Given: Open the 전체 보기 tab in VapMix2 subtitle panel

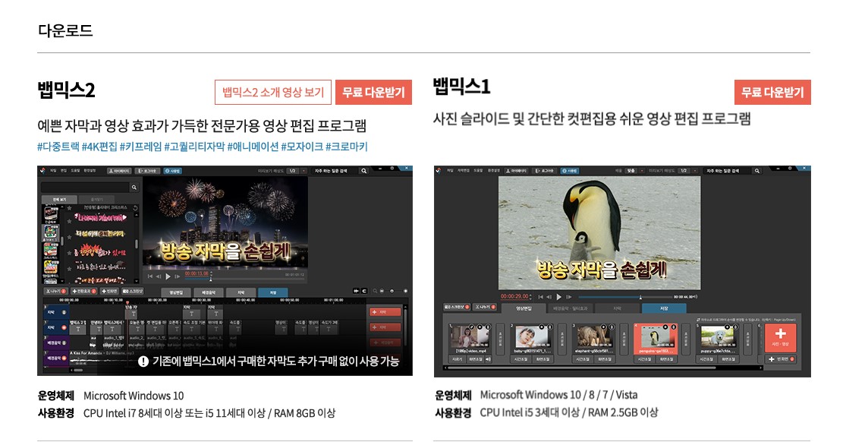Looking at the screenshot, I should point(59,200).
